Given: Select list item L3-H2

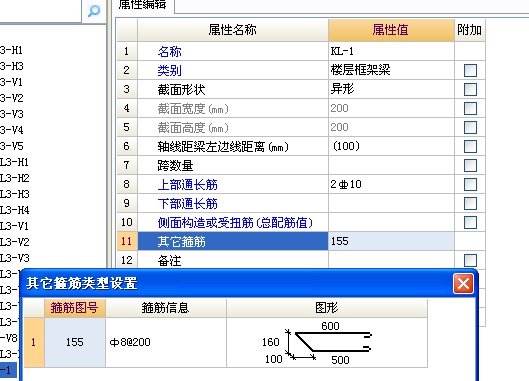Looking at the screenshot, I should [15, 178].
